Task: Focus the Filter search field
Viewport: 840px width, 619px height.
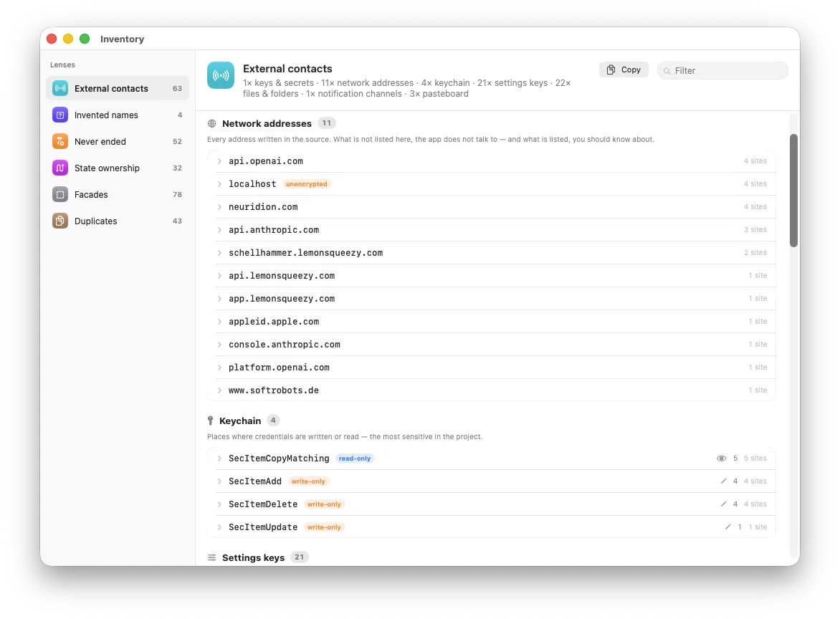Action: tap(722, 71)
